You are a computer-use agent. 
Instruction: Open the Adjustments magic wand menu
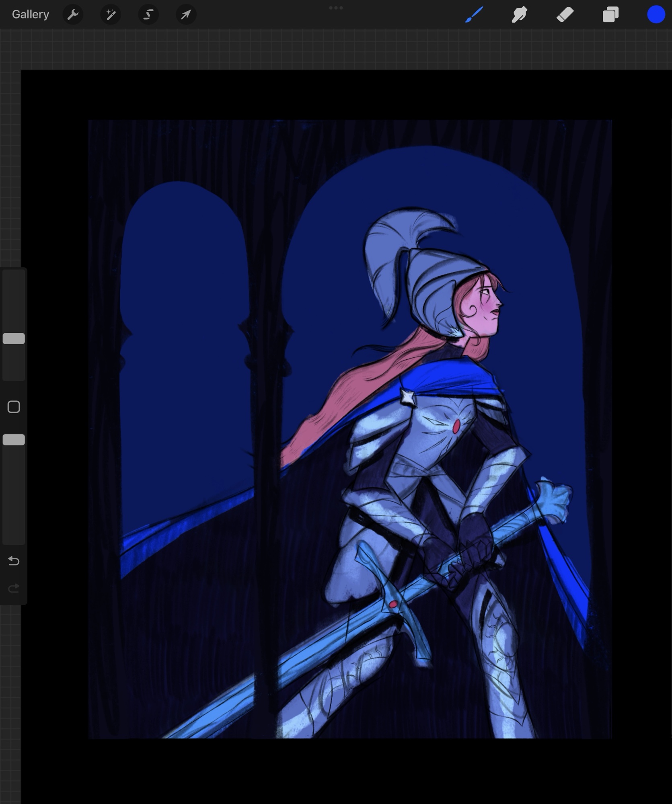pyautogui.click(x=111, y=15)
